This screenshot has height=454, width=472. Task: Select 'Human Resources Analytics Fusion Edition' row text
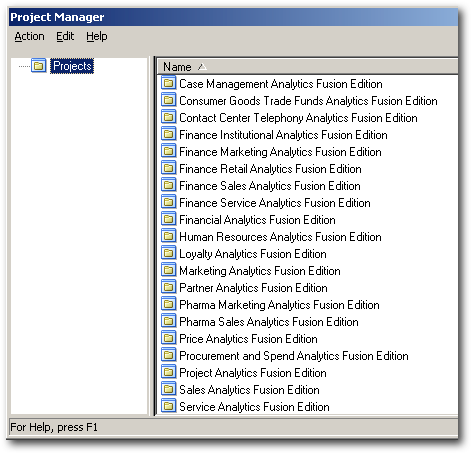tap(280, 237)
